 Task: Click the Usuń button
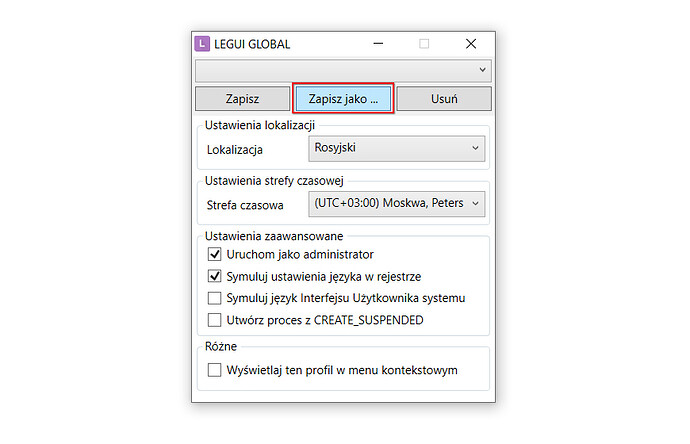click(444, 99)
